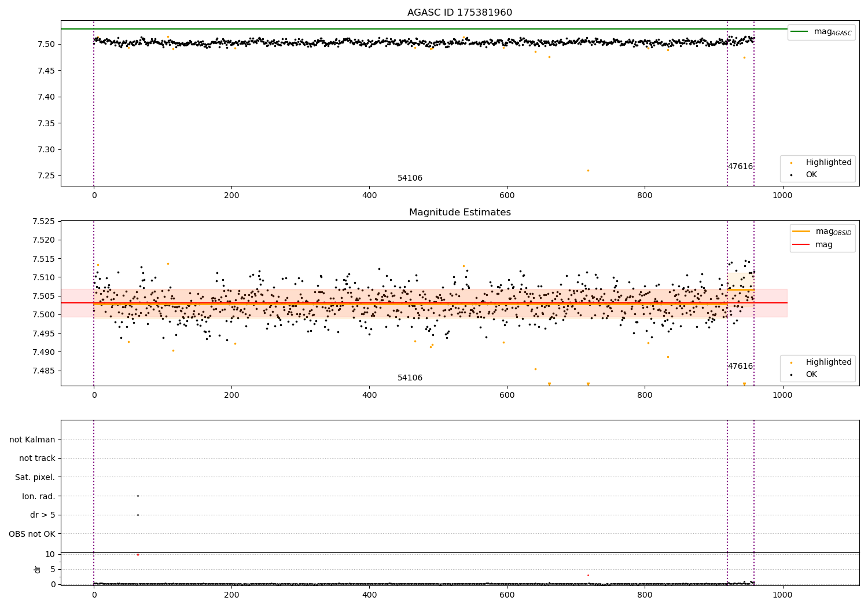Image resolution: width=868 pixels, height=608 pixels.
Task: Click the Sat. pixel. axis label
Action: (35, 478)
